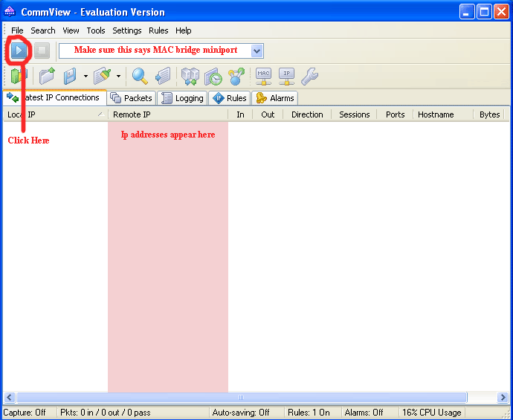The width and height of the screenshot is (513, 420).
Task: Sort by the Direction column header
Action: [307, 114]
